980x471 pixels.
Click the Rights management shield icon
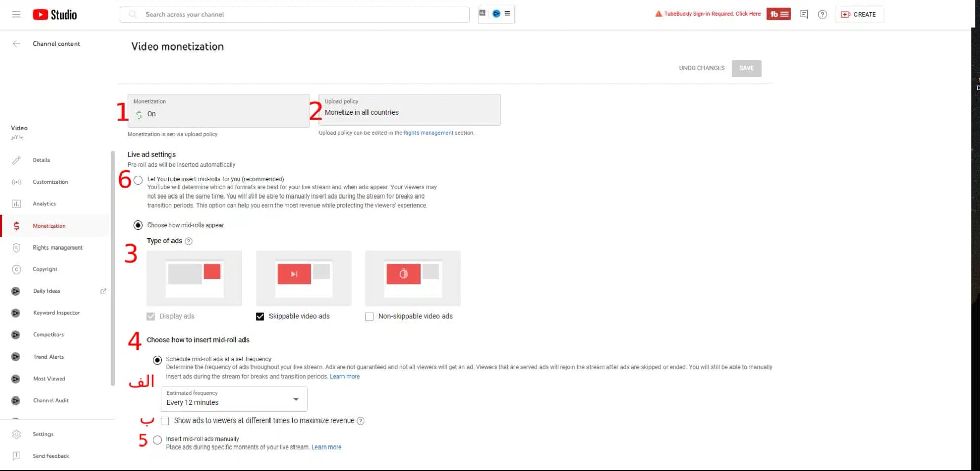click(x=16, y=247)
